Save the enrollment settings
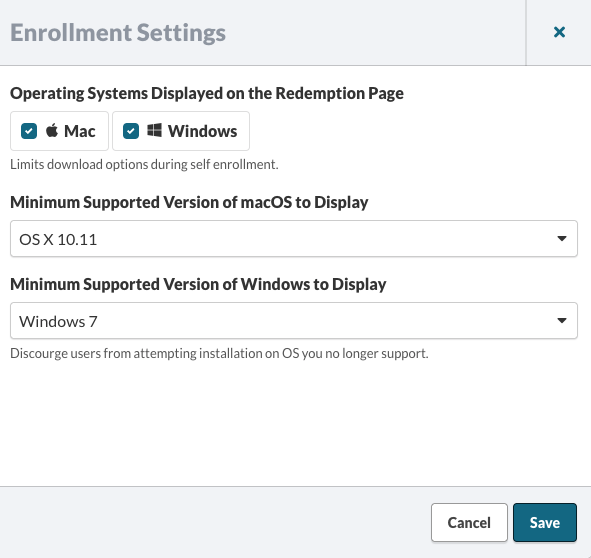Screen dimensions: 591x558 (545, 523)
